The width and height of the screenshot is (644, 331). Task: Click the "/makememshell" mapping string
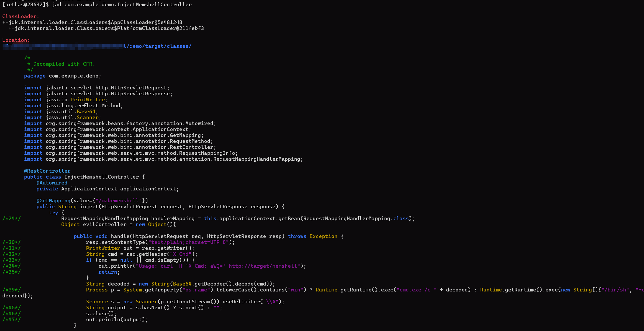pyautogui.click(x=119, y=201)
